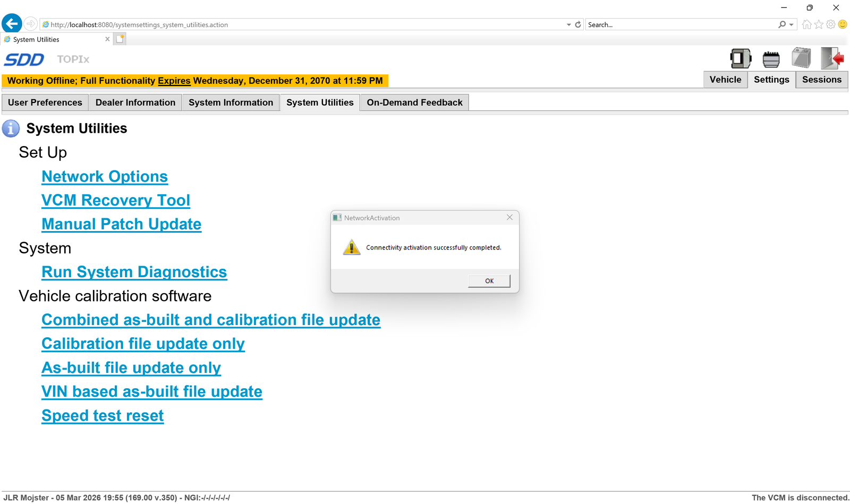The width and height of the screenshot is (850, 504).
Task: Open browser favorites star icon
Action: 819,24
